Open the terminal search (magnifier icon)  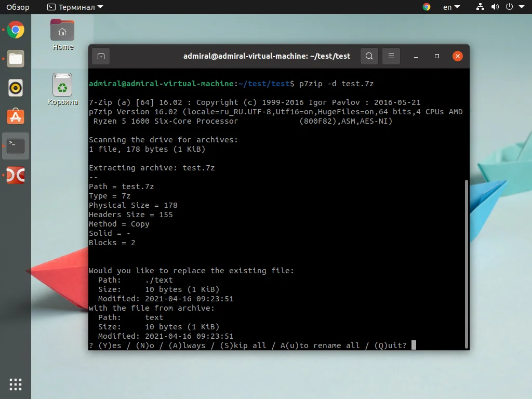[x=369, y=56]
